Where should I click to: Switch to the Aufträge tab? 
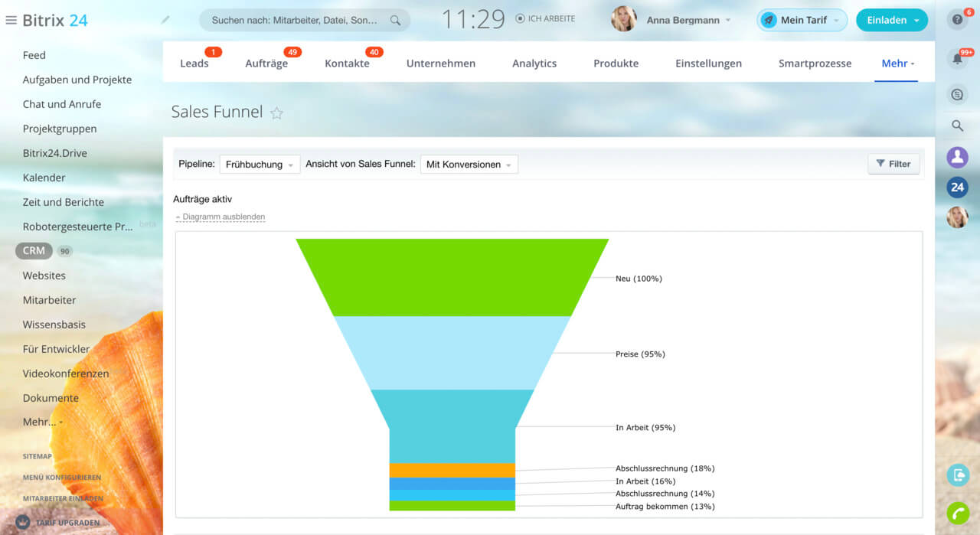266,64
